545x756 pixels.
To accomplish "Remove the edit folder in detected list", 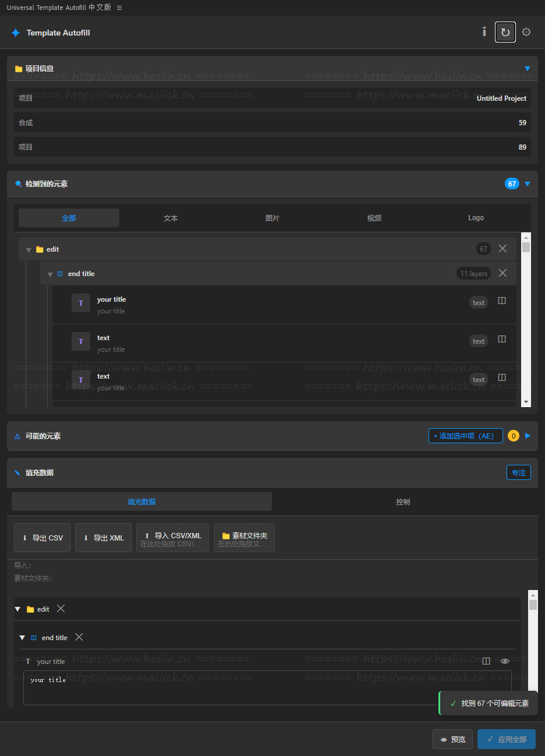I will tap(502, 249).
